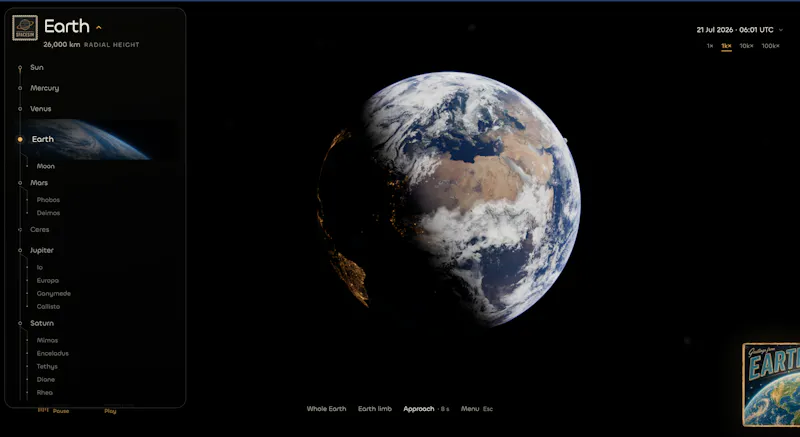
Task: Go to Phobos moon
Action: [48, 200]
